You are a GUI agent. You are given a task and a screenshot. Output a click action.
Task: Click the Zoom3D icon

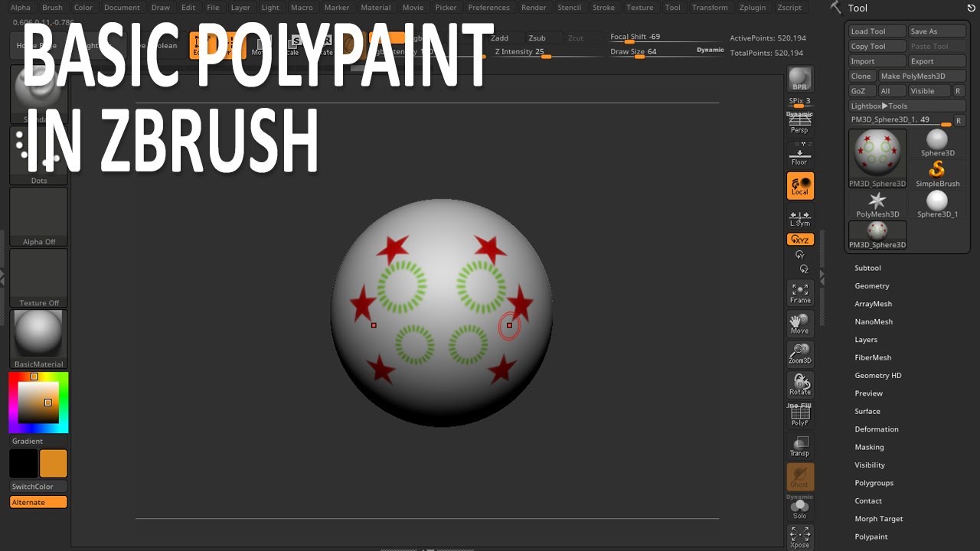(800, 354)
